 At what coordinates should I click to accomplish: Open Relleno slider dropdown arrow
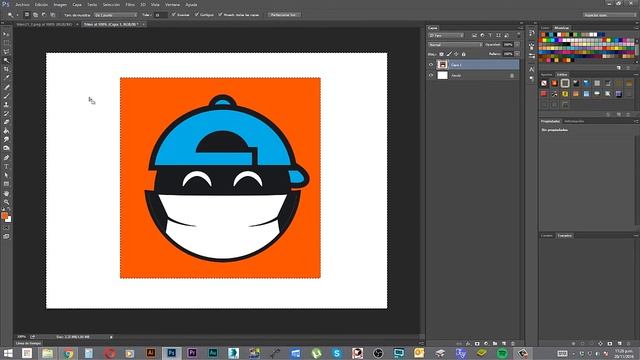(517, 54)
